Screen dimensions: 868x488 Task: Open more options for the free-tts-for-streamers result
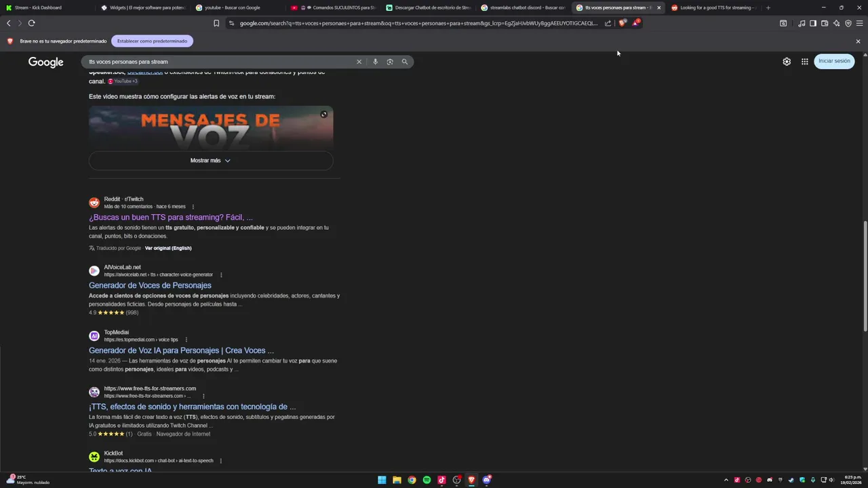(x=203, y=396)
